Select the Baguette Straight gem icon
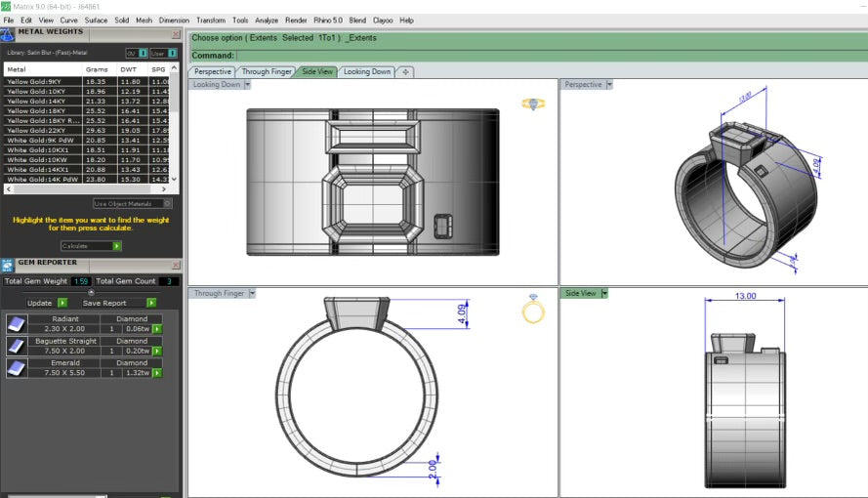This screenshot has width=868, height=498. tap(16, 346)
